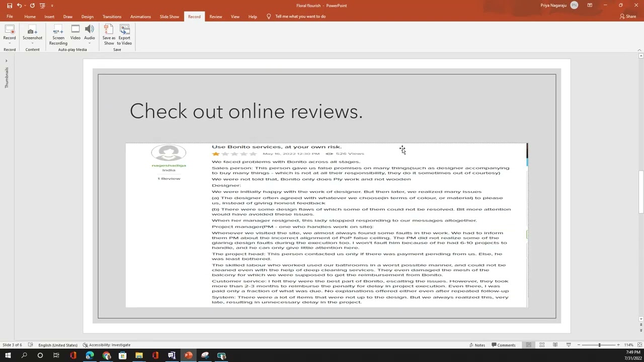Switch to the Home tab
This screenshot has height=362, width=644.
(30, 17)
